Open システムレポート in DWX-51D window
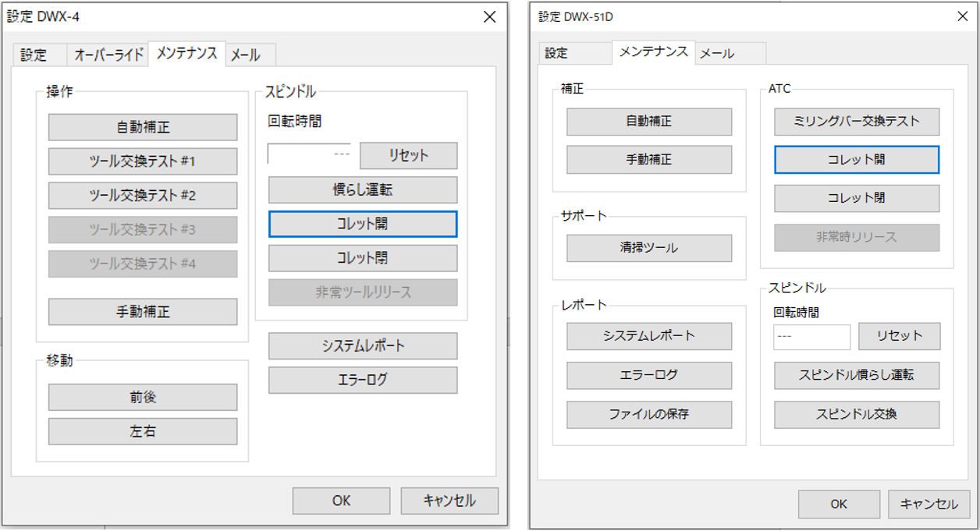 tap(649, 336)
